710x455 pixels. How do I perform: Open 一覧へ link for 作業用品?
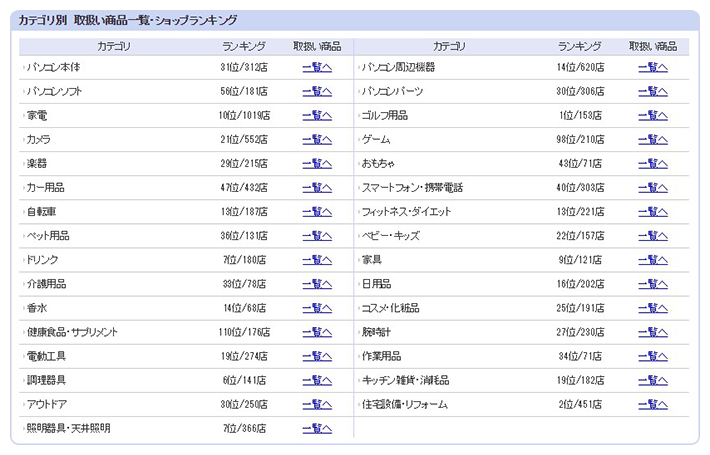[653, 356]
